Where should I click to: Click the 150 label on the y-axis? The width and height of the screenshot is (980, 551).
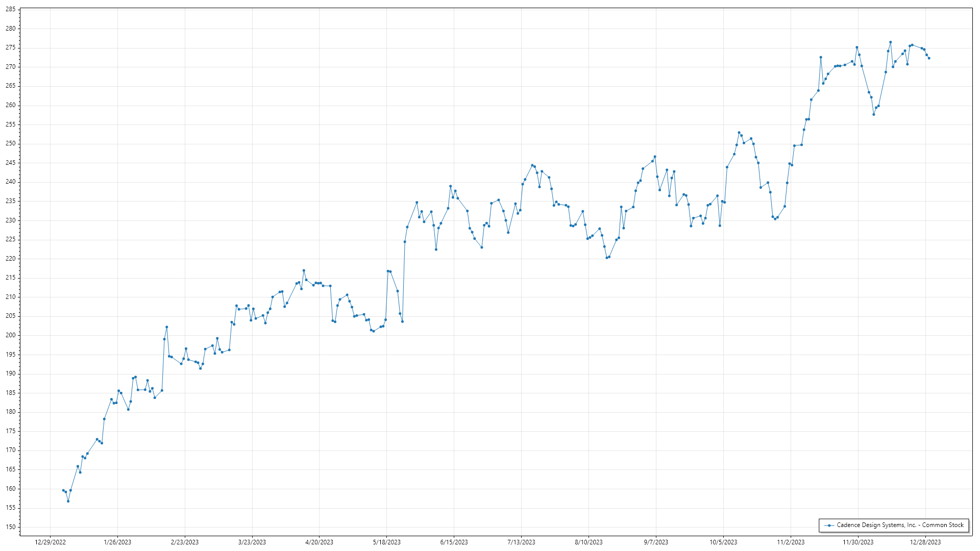10,527
